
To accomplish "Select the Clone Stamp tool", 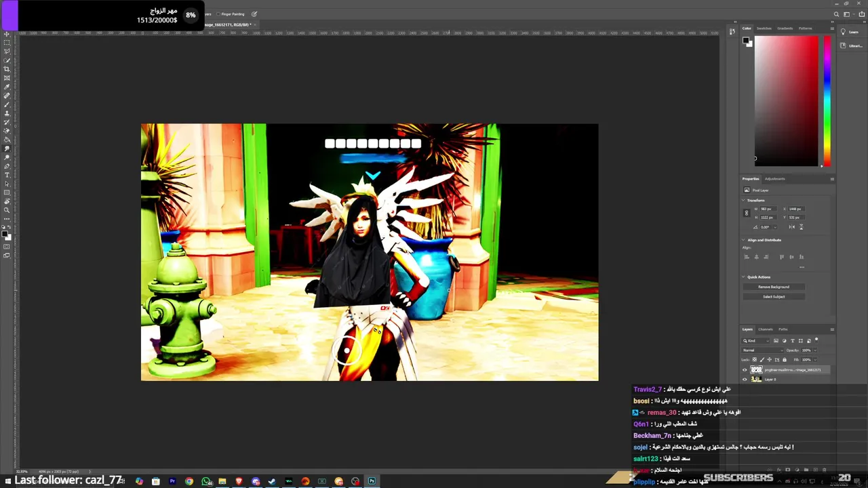I will (x=6, y=113).
